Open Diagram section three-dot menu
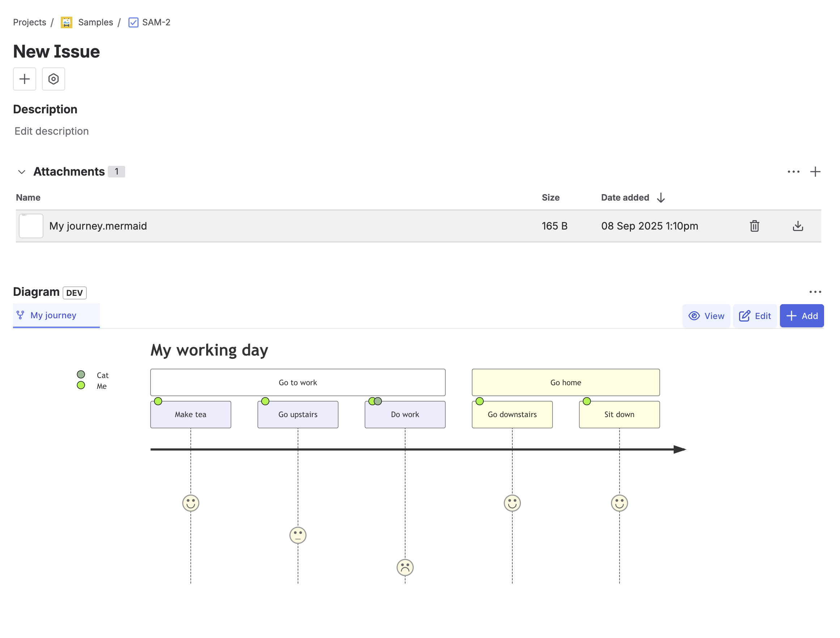840x638 pixels. point(815,292)
